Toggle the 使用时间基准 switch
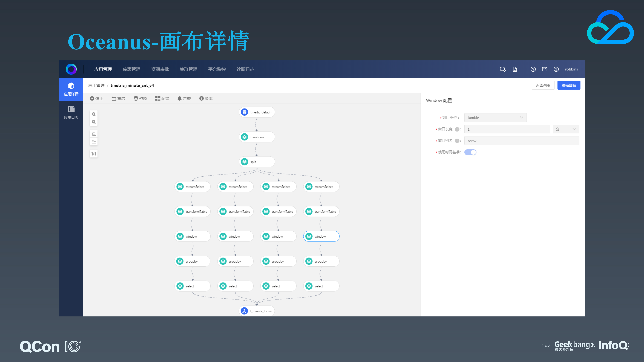 (470, 152)
